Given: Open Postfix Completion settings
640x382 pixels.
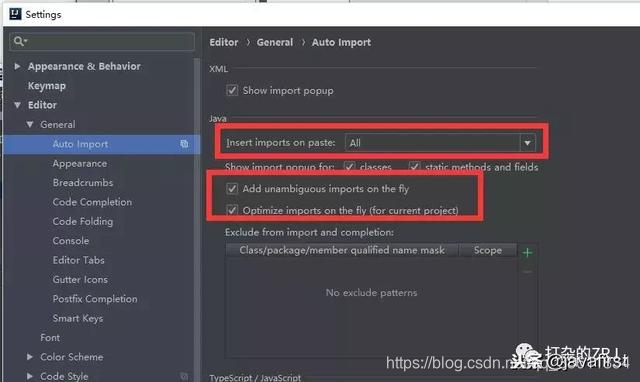Looking at the screenshot, I should [95, 299].
